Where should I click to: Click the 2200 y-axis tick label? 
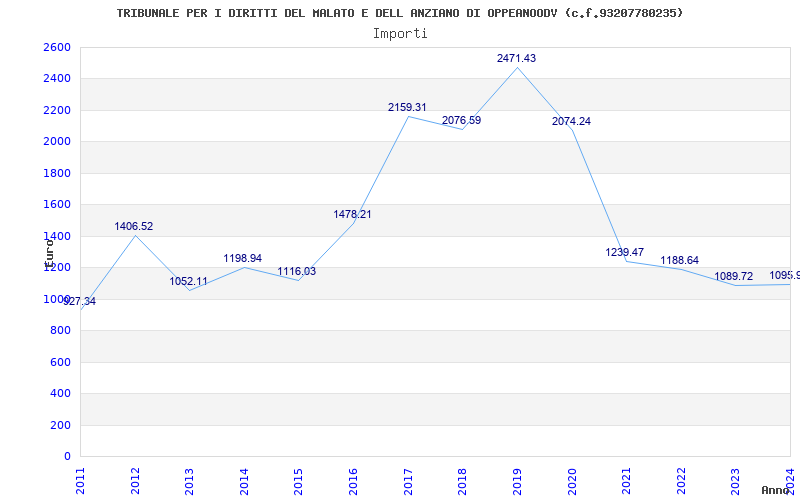(57, 110)
